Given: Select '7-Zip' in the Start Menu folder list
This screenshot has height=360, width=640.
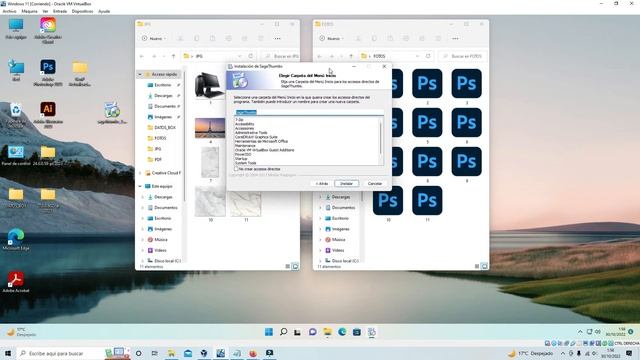Looking at the screenshot, I should (239, 120).
